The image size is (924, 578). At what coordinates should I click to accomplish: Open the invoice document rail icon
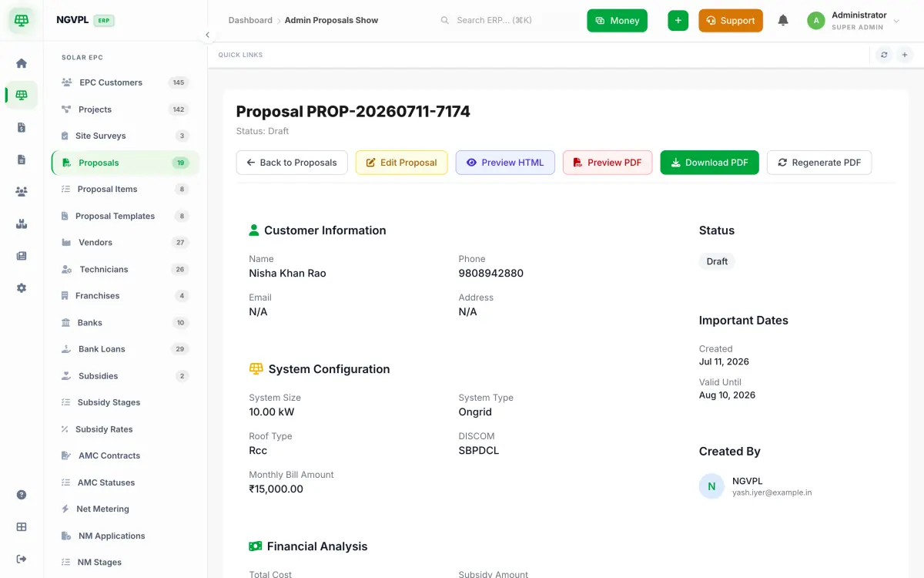(22, 127)
